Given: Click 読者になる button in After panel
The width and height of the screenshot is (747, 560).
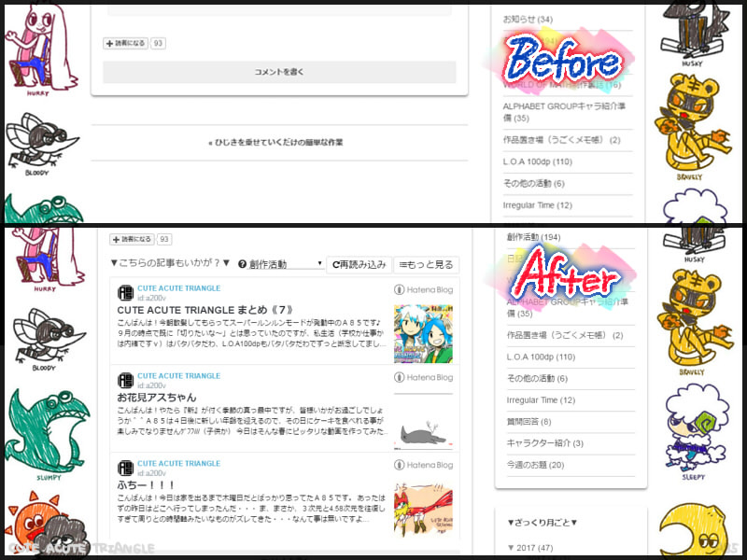Looking at the screenshot, I should point(132,239).
